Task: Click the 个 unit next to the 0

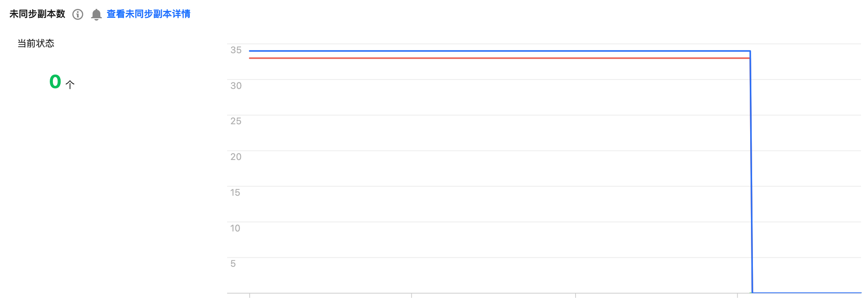Action: click(70, 84)
